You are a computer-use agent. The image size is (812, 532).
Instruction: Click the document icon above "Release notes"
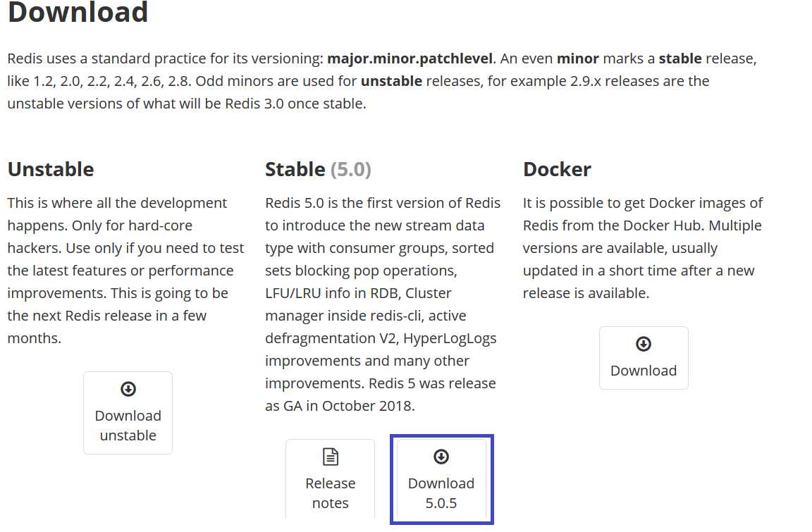(330, 457)
